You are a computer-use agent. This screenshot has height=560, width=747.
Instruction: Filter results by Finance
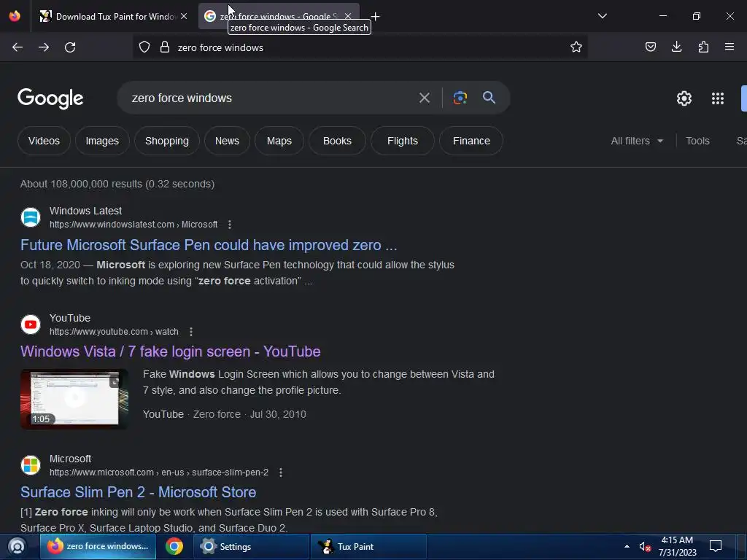coord(471,141)
